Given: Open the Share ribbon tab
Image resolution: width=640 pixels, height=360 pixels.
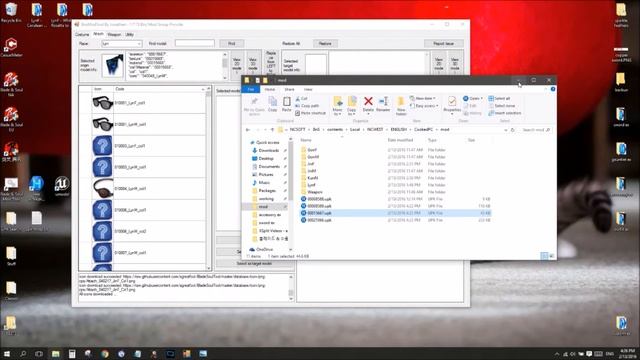Looking at the screenshot, I should click(289, 89).
